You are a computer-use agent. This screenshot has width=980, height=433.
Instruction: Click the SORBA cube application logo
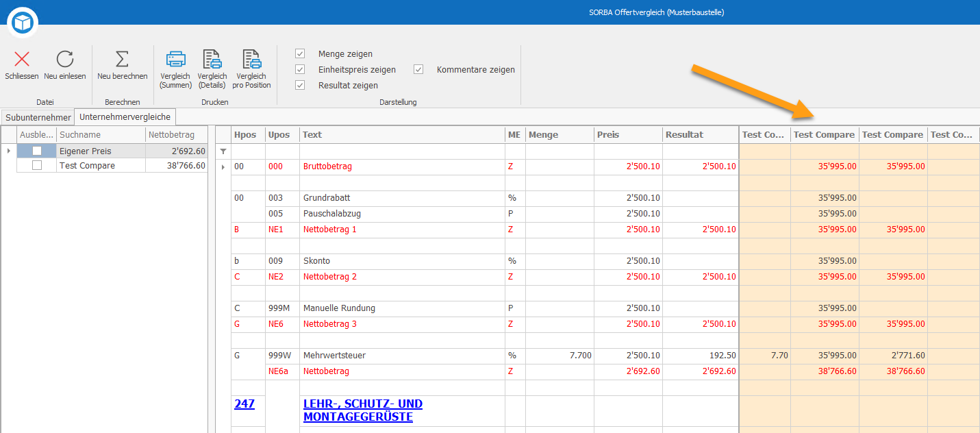23,23
